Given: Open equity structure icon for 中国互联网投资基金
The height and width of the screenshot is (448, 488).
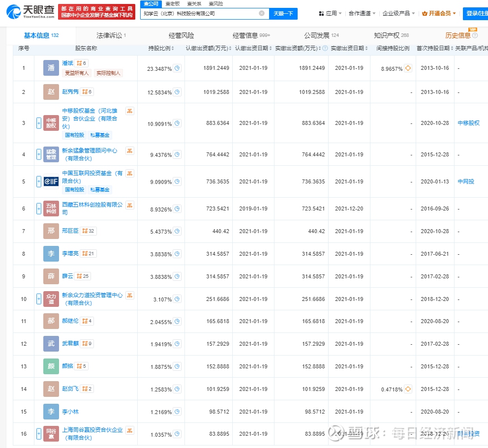Looking at the screenshot, I should 130,173.
